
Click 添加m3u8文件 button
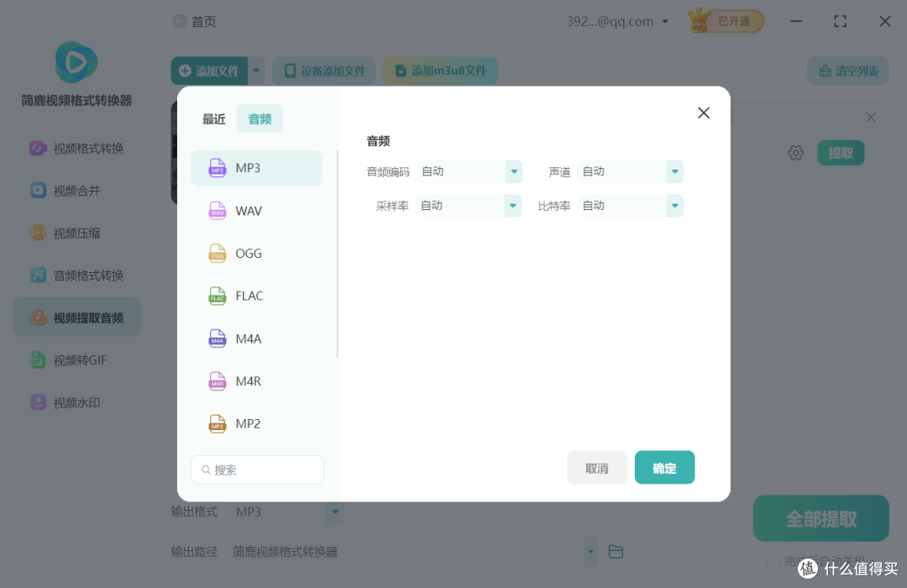[x=440, y=71]
